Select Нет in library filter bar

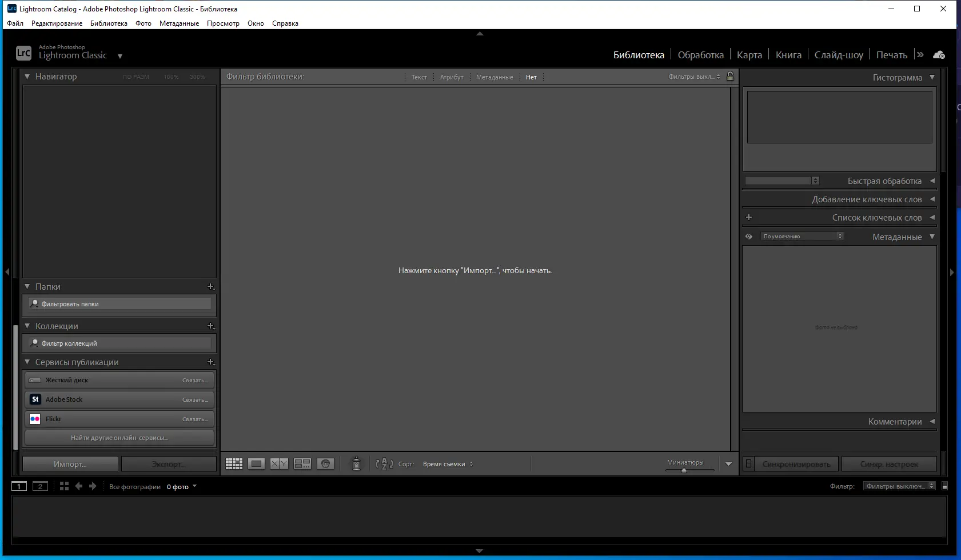pyautogui.click(x=531, y=77)
